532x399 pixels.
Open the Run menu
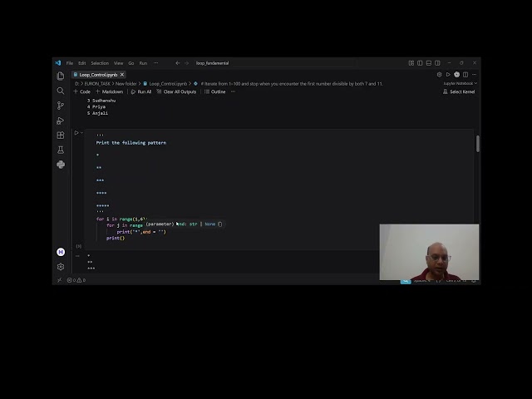click(143, 63)
